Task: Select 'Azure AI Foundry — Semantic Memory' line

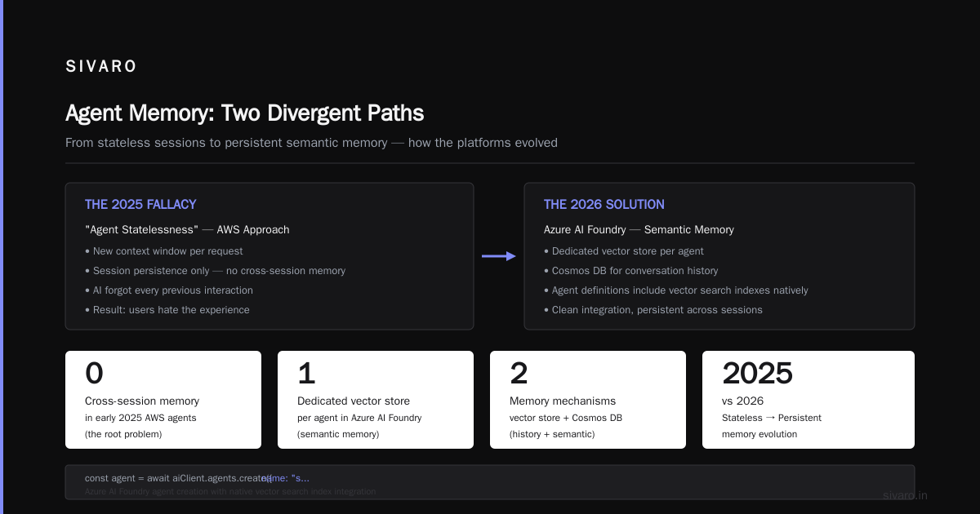Action: [x=639, y=229]
